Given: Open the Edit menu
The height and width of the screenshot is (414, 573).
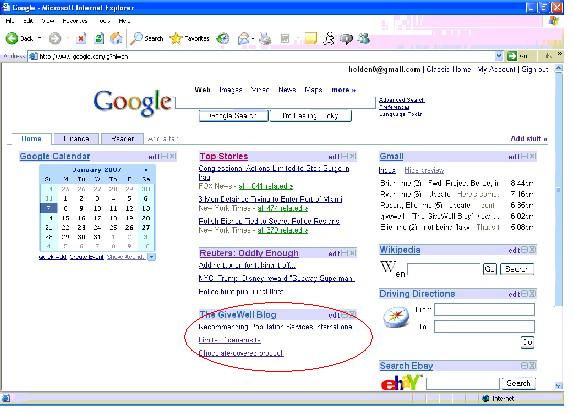Looking at the screenshot, I should click(29, 21).
